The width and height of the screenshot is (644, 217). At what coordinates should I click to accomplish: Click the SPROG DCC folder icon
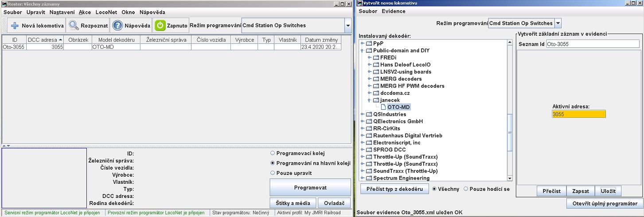click(x=369, y=150)
